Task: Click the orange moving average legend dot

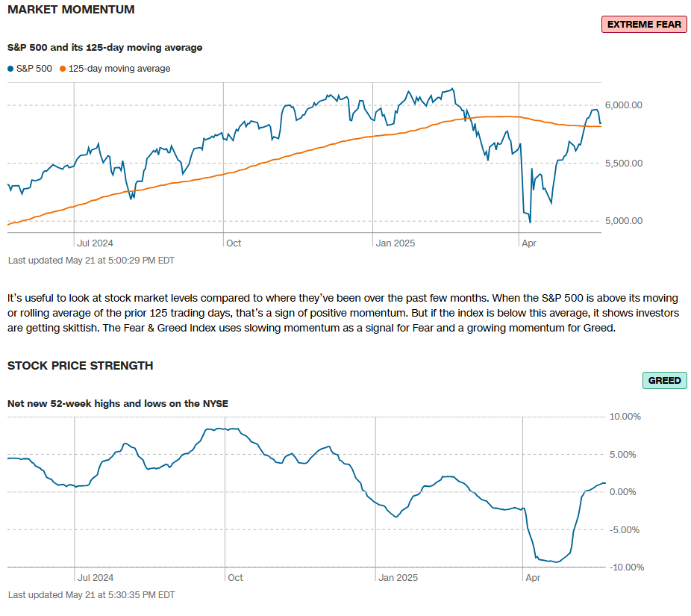Action: [x=62, y=69]
